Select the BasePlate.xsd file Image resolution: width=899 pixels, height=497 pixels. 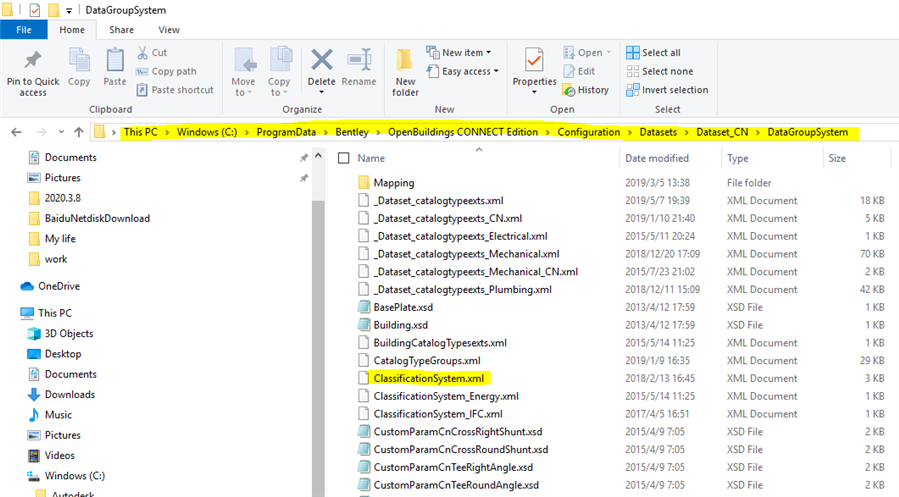coord(403,307)
